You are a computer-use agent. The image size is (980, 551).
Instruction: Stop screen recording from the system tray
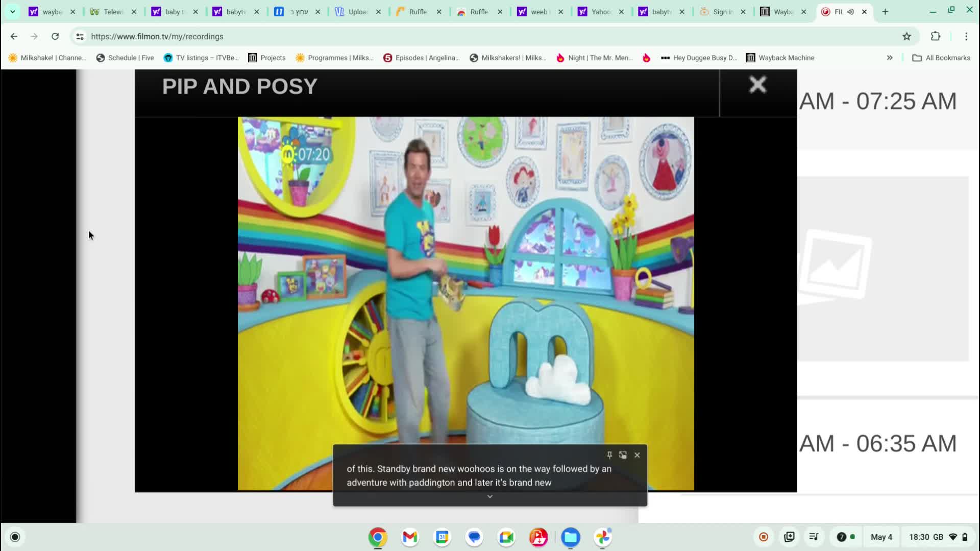764,537
